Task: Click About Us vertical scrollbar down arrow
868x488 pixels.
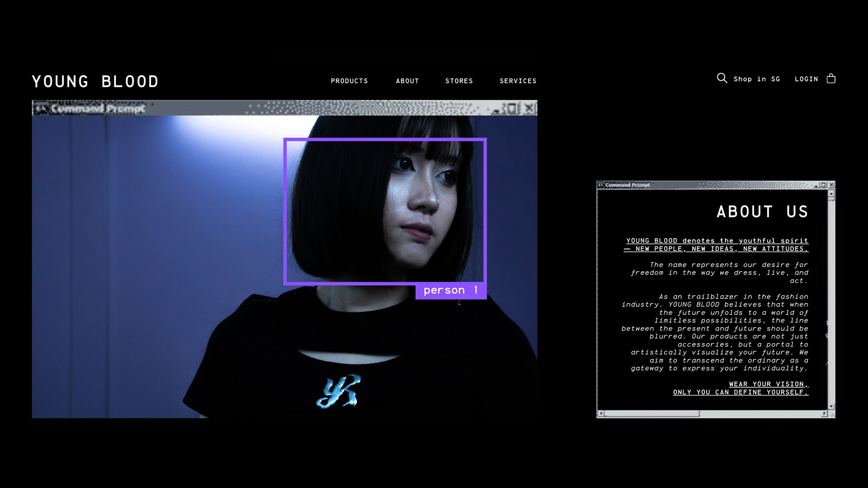Action: click(831, 406)
